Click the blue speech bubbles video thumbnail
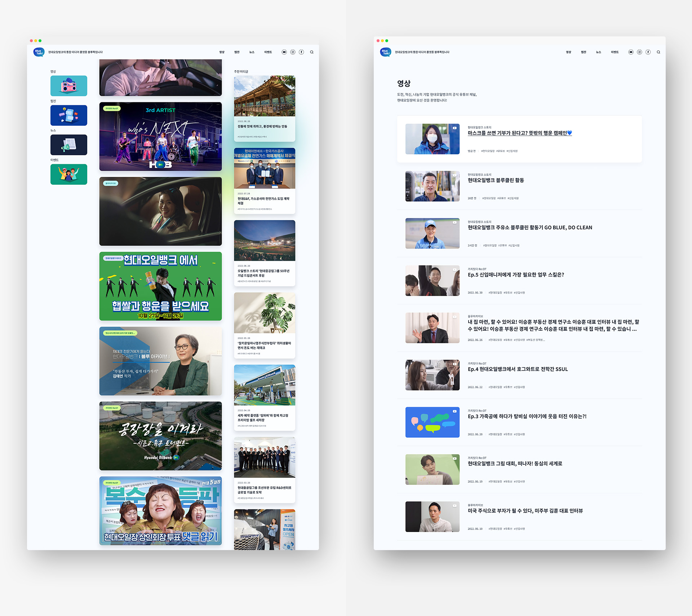692x616 pixels. (432, 422)
